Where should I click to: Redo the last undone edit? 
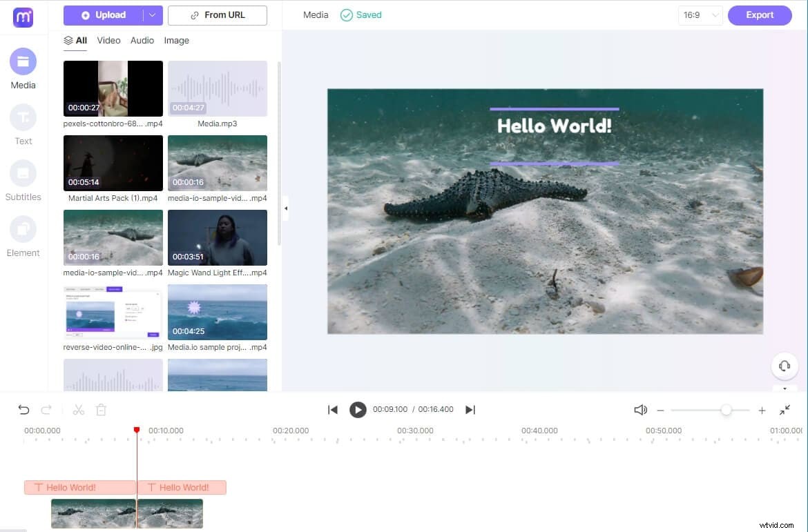point(46,409)
